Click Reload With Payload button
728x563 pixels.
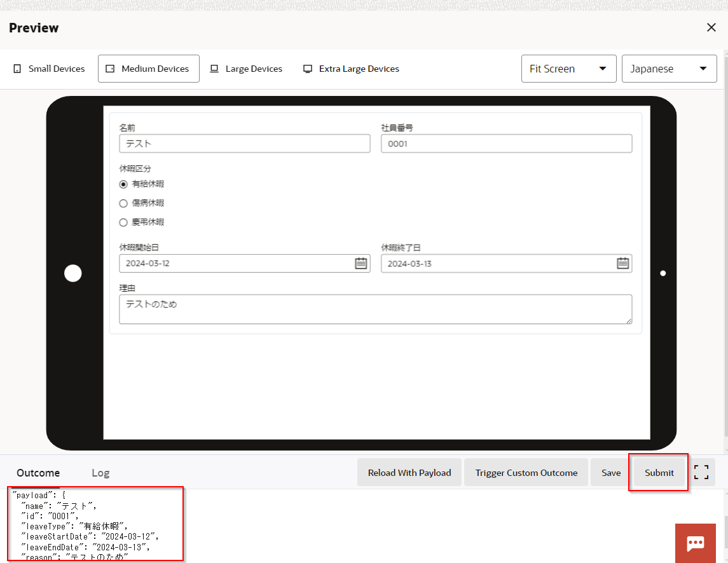[x=409, y=473]
